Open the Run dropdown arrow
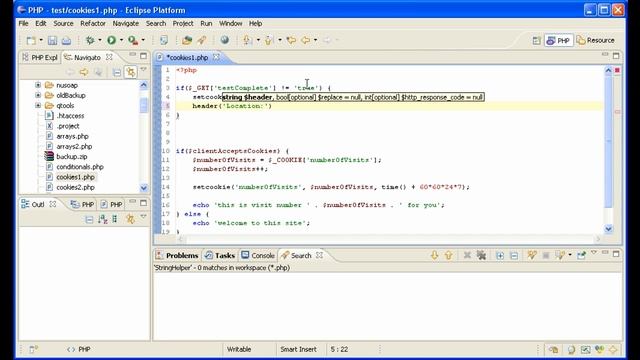Screen dimensions: 640x360 click(x=121, y=40)
